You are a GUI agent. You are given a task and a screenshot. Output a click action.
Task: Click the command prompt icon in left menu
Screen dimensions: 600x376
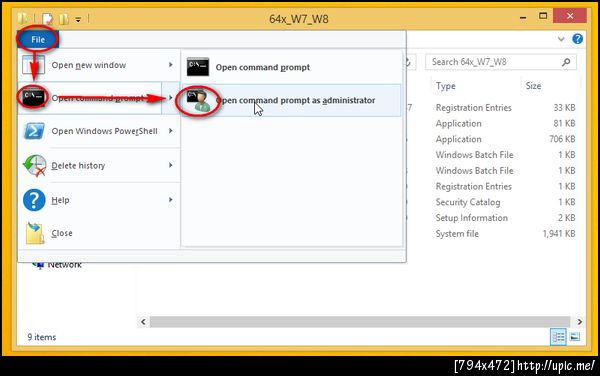tap(33, 97)
